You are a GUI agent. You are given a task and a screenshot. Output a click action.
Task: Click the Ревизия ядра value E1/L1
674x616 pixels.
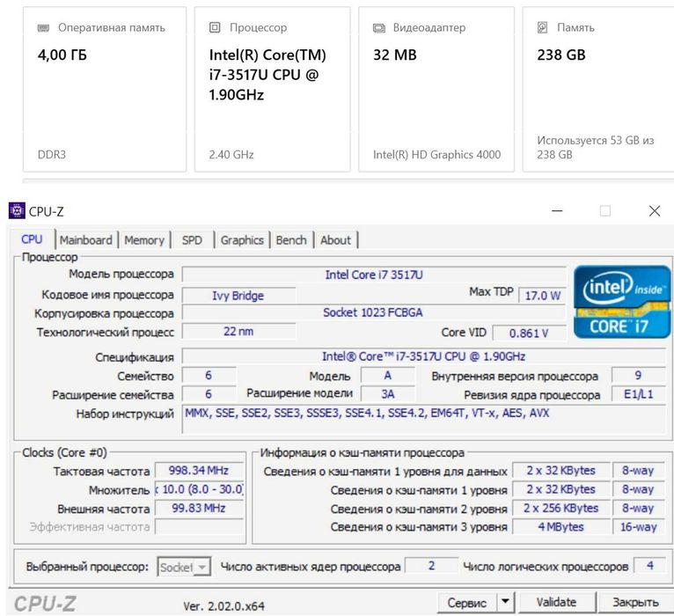point(639,394)
